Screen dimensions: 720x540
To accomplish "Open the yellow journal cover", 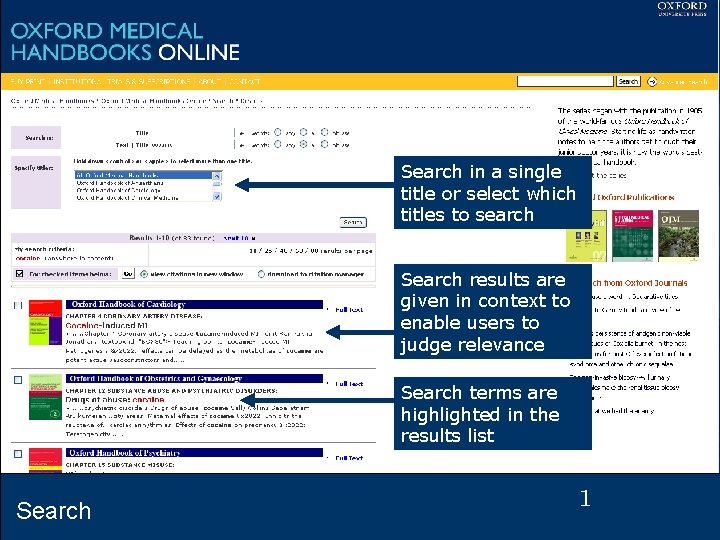I will coord(586,236).
